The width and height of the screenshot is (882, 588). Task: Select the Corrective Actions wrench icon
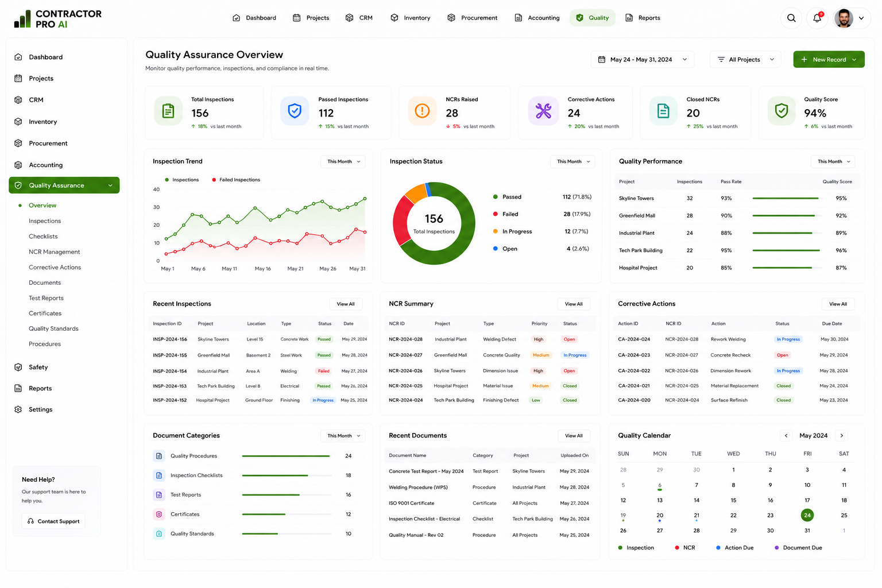543,111
